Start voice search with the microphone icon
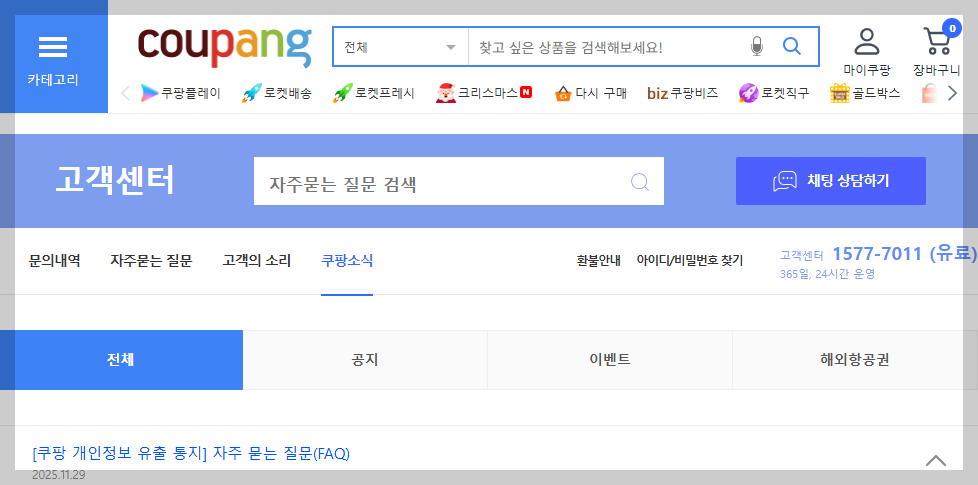Viewport: 978px width, 485px height. tap(757, 47)
